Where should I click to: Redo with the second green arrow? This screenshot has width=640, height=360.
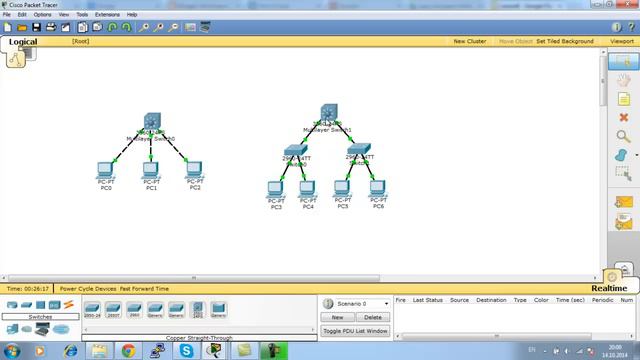point(127,27)
